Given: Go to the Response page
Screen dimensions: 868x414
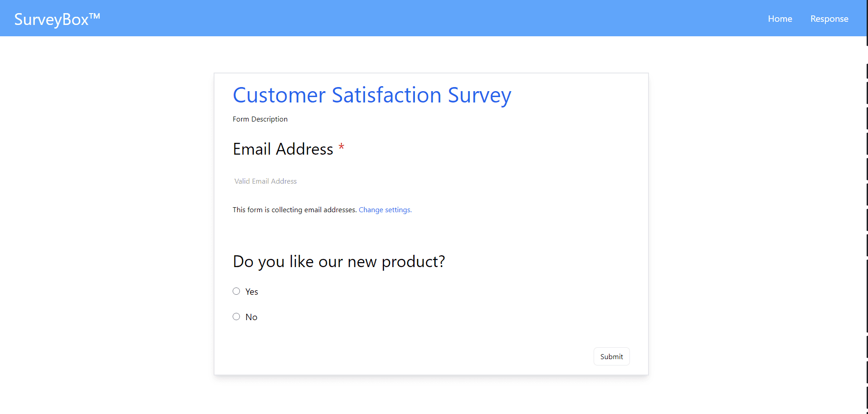Looking at the screenshot, I should [x=829, y=19].
